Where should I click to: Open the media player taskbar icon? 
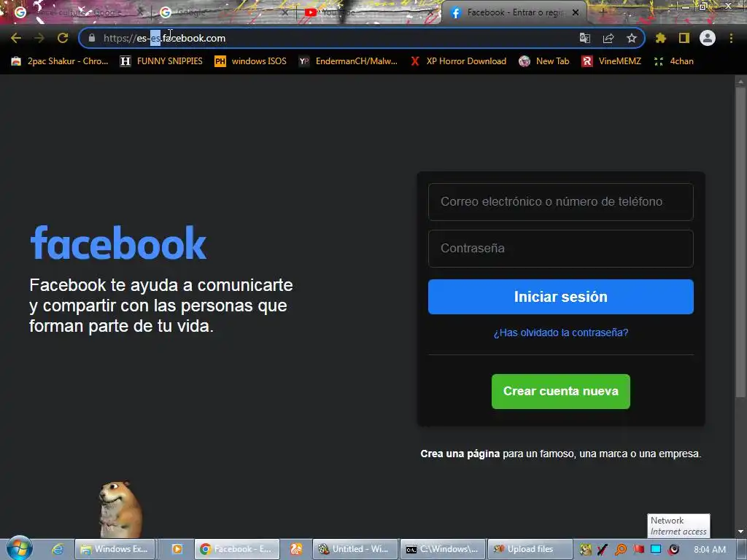pos(177,549)
